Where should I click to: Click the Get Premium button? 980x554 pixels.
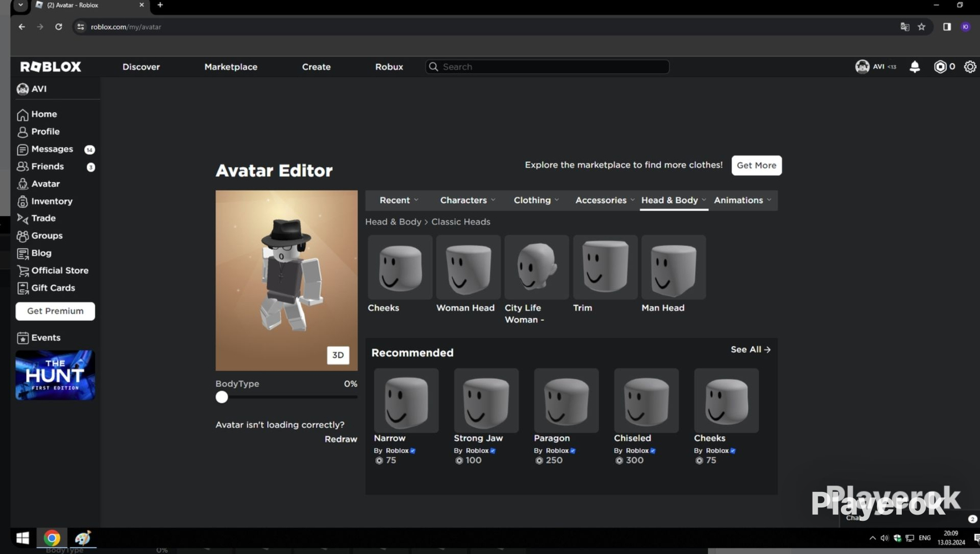(55, 311)
